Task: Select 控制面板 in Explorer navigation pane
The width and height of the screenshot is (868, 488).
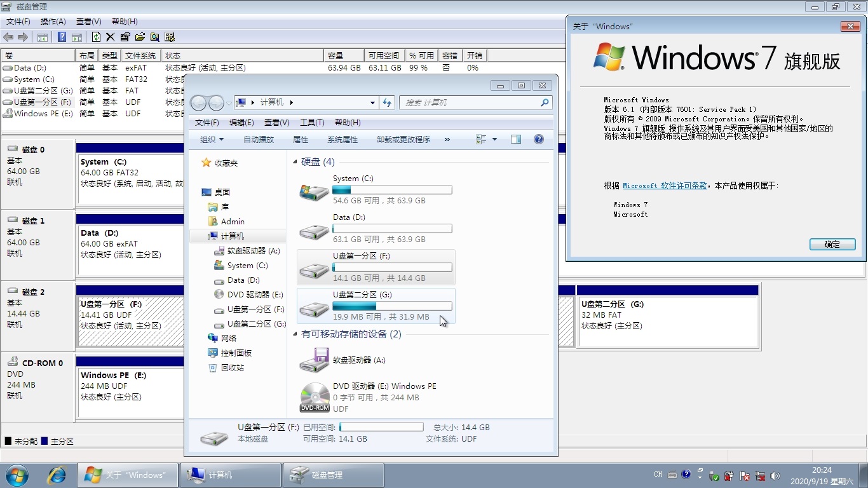Action: [x=236, y=353]
